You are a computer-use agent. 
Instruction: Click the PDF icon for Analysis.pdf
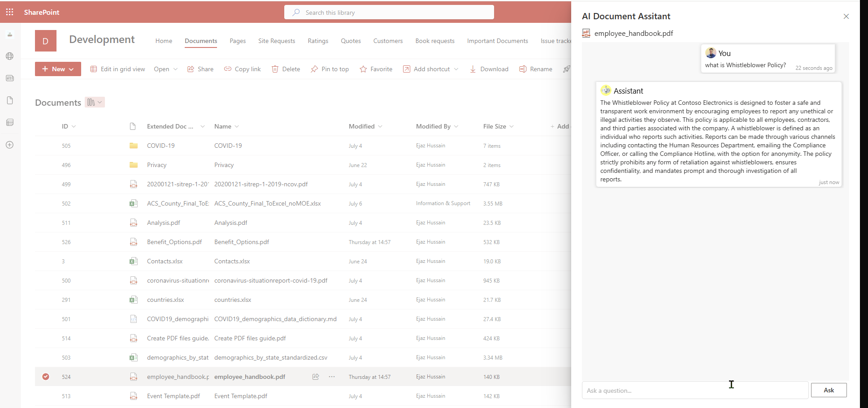(x=134, y=223)
